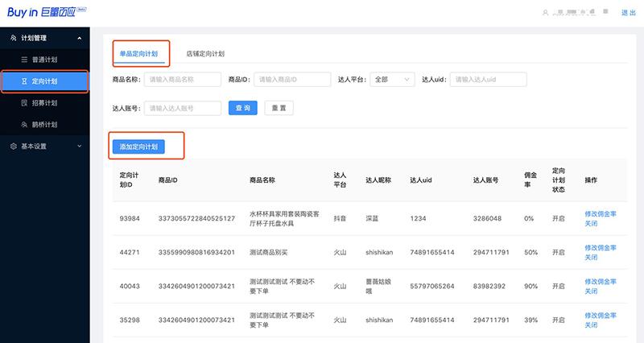Open the 达人平台 dropdown
The height and width of the screenshot is (343, 644).
393,79
